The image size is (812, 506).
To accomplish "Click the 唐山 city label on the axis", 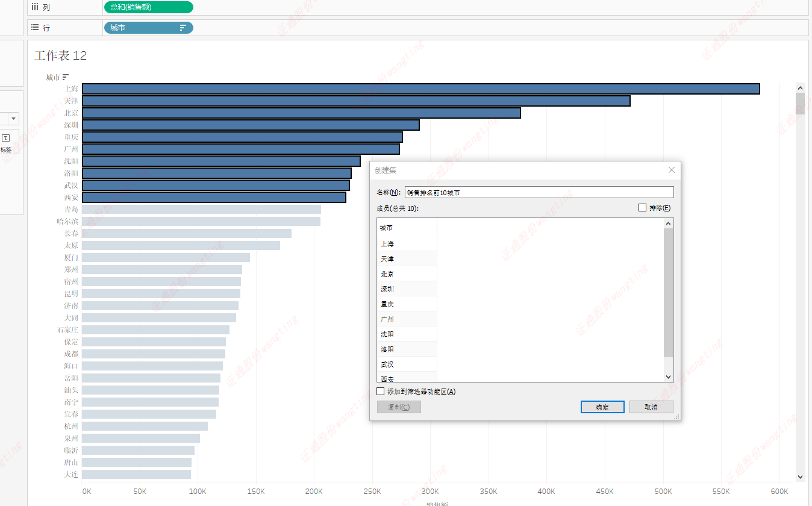I will click(71, 462).
